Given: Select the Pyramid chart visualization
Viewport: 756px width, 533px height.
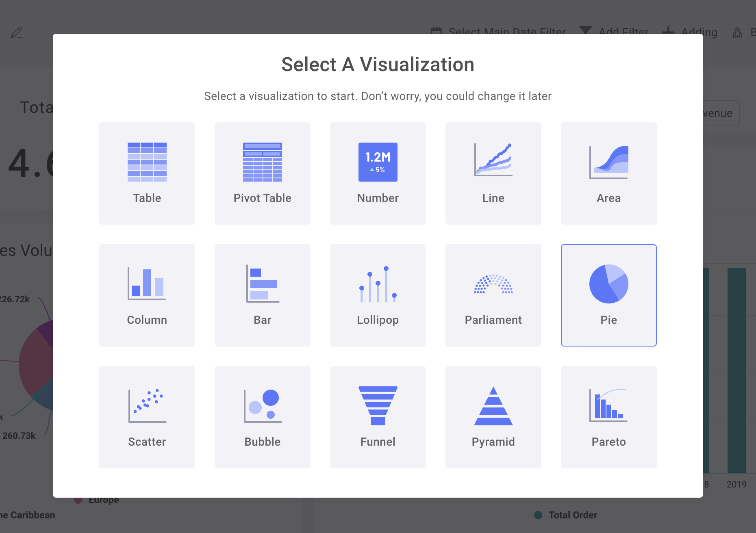Looking at the screenshot, I should coord(493,417).
